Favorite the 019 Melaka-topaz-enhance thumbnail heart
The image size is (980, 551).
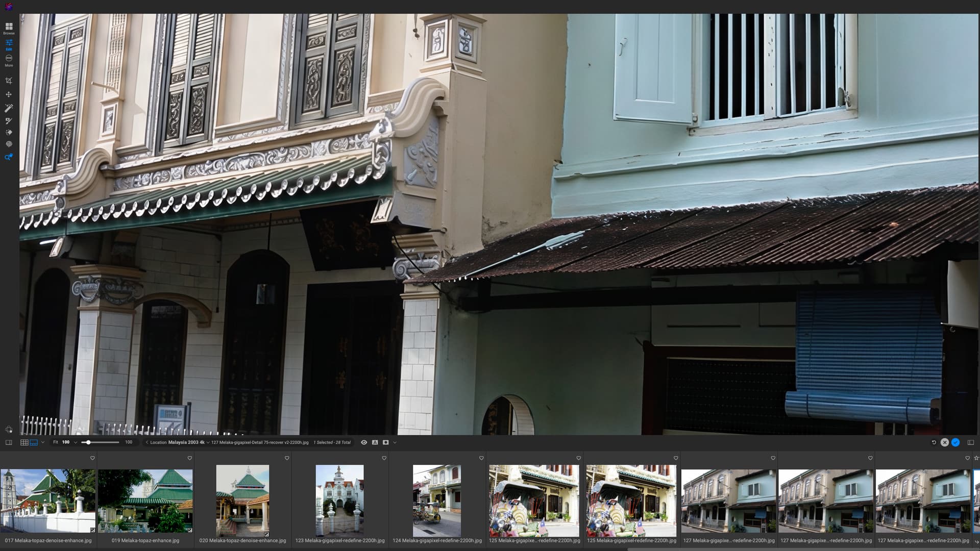pyautogui.click(x=189, y=458)
